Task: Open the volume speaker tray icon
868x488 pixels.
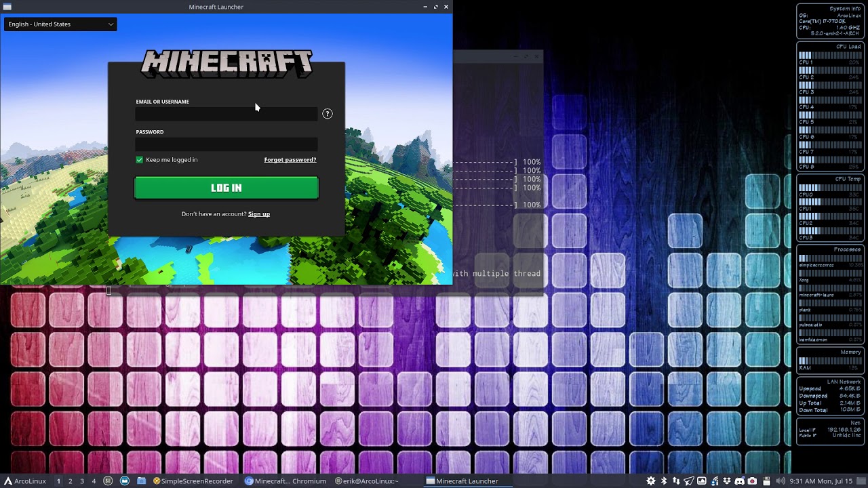Action: [781, 481]
